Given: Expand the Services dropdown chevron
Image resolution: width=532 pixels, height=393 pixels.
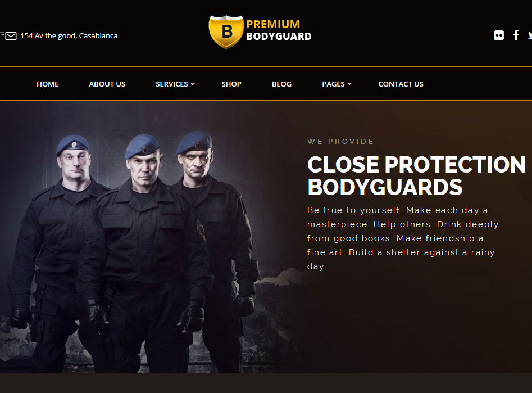Looking at the screenshot, I should (193, 84).
